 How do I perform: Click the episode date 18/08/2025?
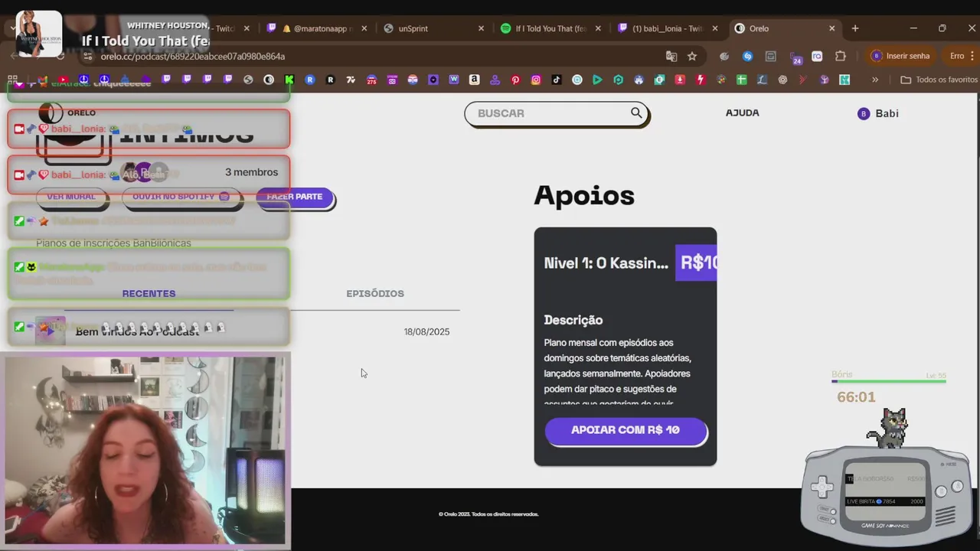[x=426, y=331]
